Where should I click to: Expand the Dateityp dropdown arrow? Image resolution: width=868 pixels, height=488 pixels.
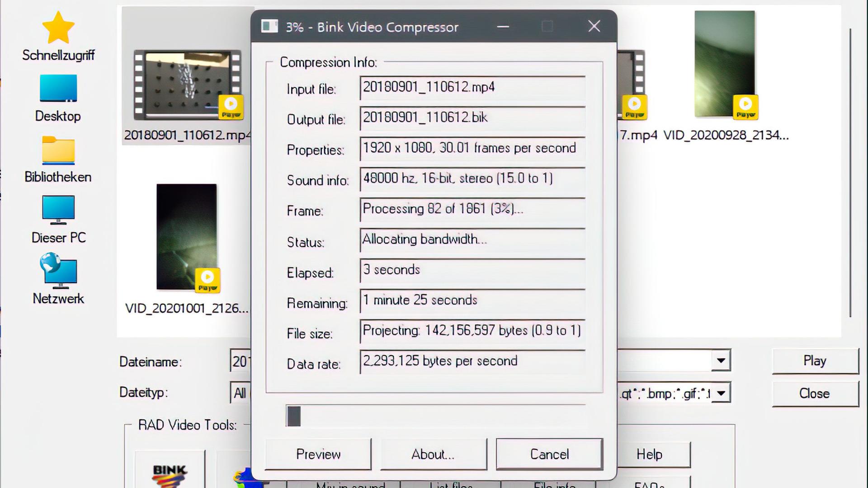pyautogui.click(x=721, y=393)
